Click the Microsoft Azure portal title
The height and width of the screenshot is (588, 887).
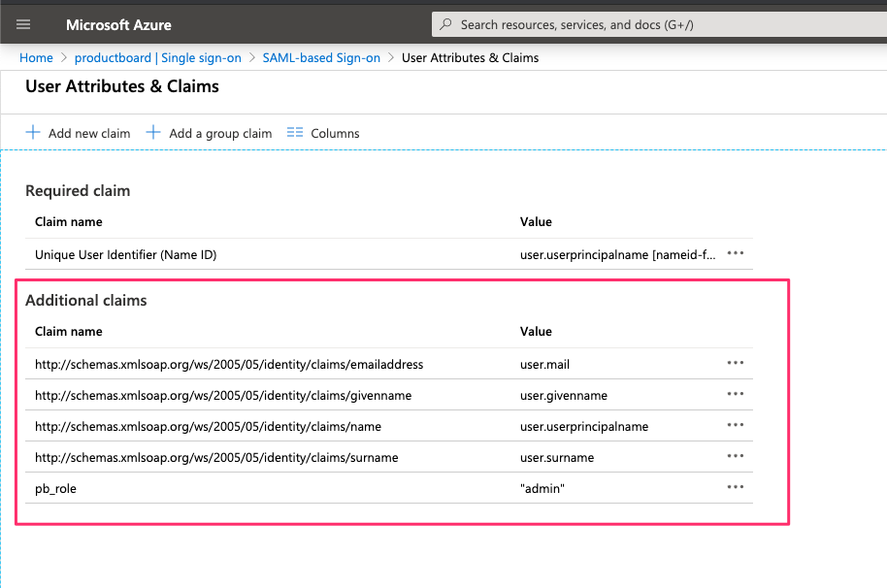(x=118, y=25)
